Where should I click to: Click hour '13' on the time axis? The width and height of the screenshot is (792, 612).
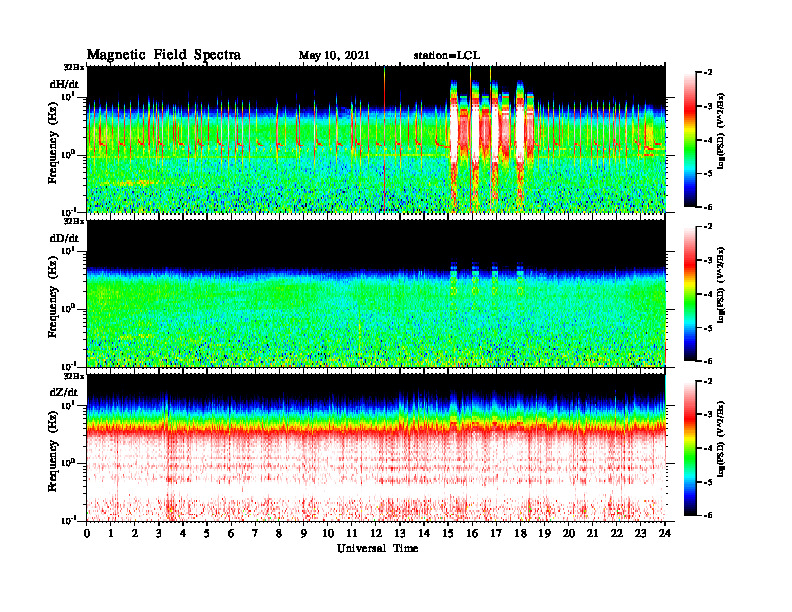[x=400, y=533]
